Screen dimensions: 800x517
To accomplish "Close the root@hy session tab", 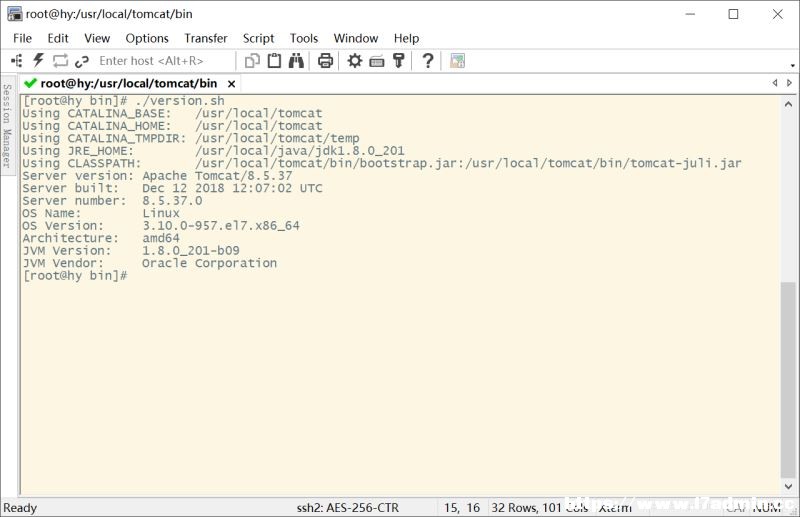I will click(x=231, y=84).
